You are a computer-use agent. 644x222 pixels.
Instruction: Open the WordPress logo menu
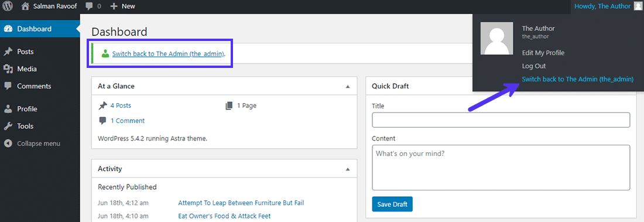(8, 6)
